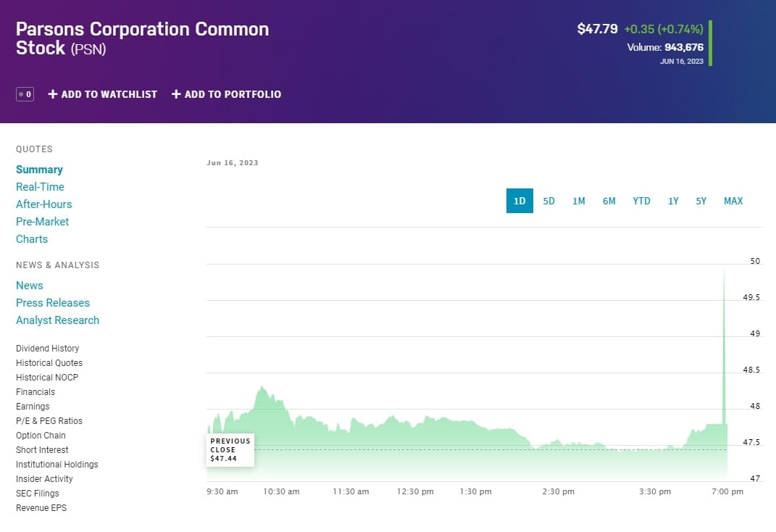
Task: Open Pre-Market quotes page
Action: pos(42,222)
